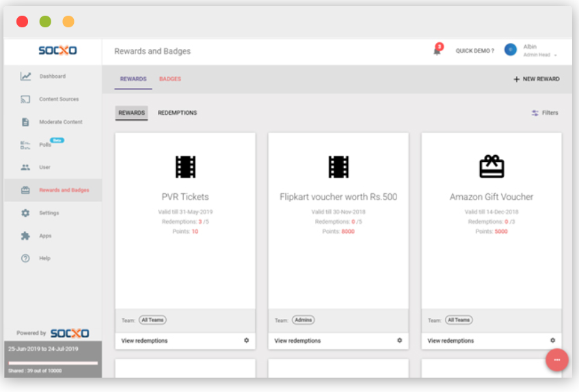Select the Rewards and Badges gift icon
The height and width of the screenshot is (392, 579).
[25, 191]
